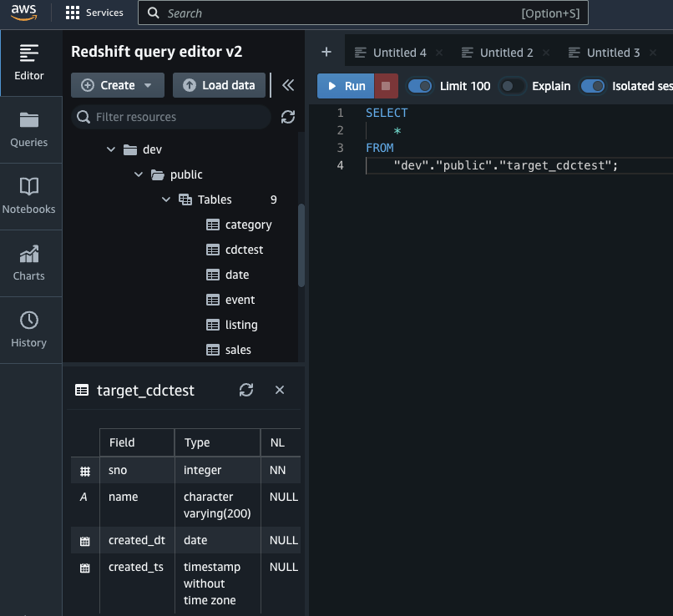Turn off Isolated session

click(x=595, y=85)
